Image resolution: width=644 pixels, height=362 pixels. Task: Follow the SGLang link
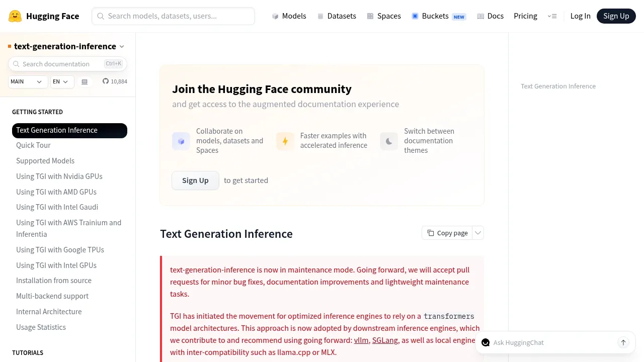coord(385,340)
